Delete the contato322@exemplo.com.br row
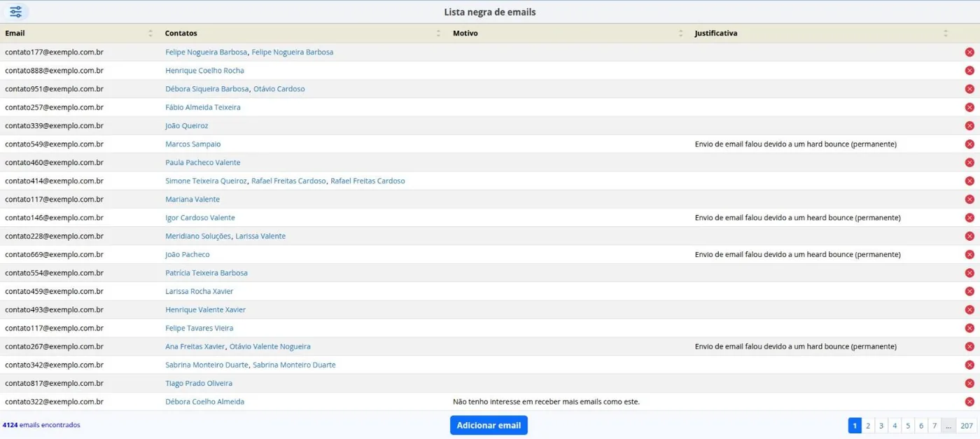980x439 pixels. [x=969, y=402]
